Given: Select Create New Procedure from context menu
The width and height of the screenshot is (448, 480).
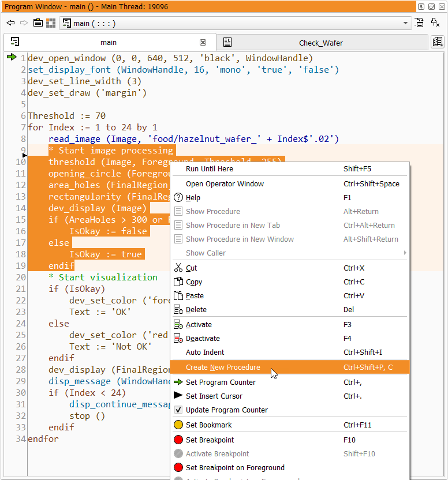Looking at the screenshot, I should pos(223,367).
